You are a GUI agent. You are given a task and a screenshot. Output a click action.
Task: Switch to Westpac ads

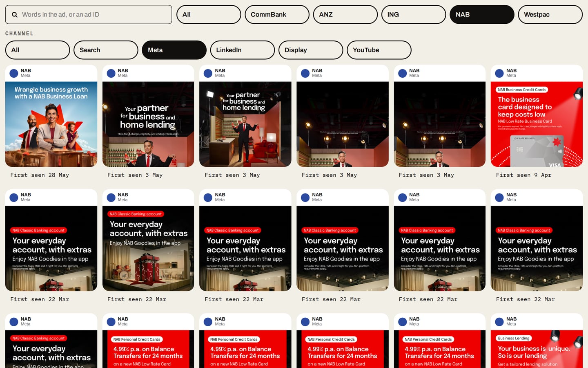click(550, 15)
